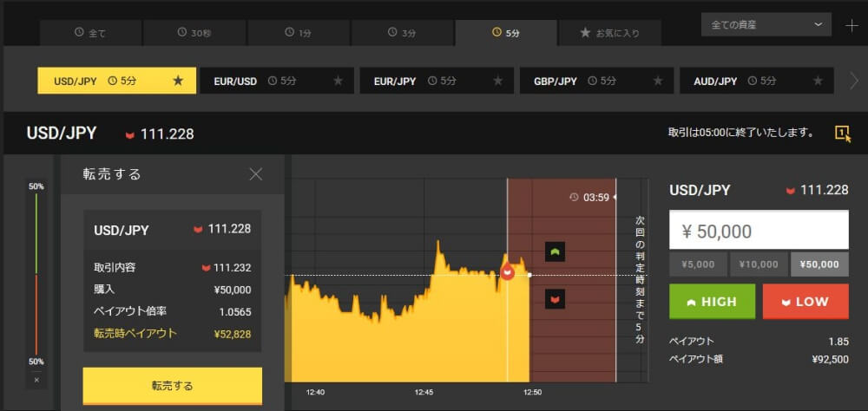Screen dimensions: 868x411
Task: Click the green HIGH arrow on chart
Action: pyautogui.click(x=555, y=251)
